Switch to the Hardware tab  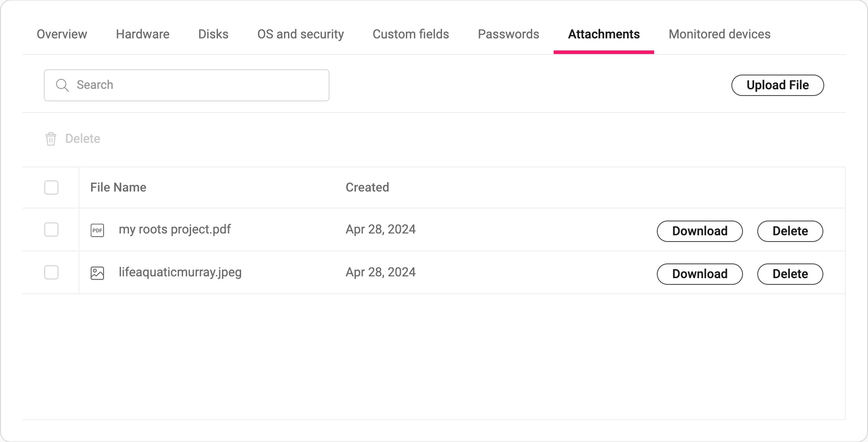pos(142,34)
